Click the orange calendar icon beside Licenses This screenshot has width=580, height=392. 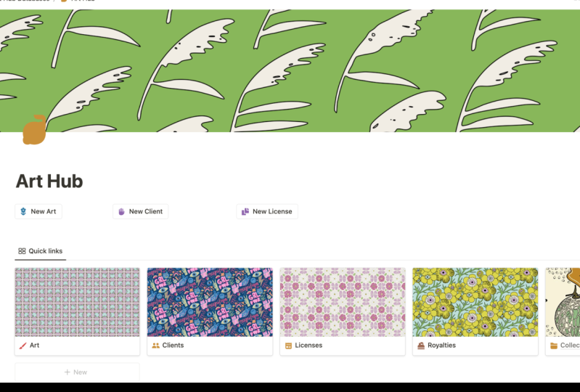tap(288, 346)
